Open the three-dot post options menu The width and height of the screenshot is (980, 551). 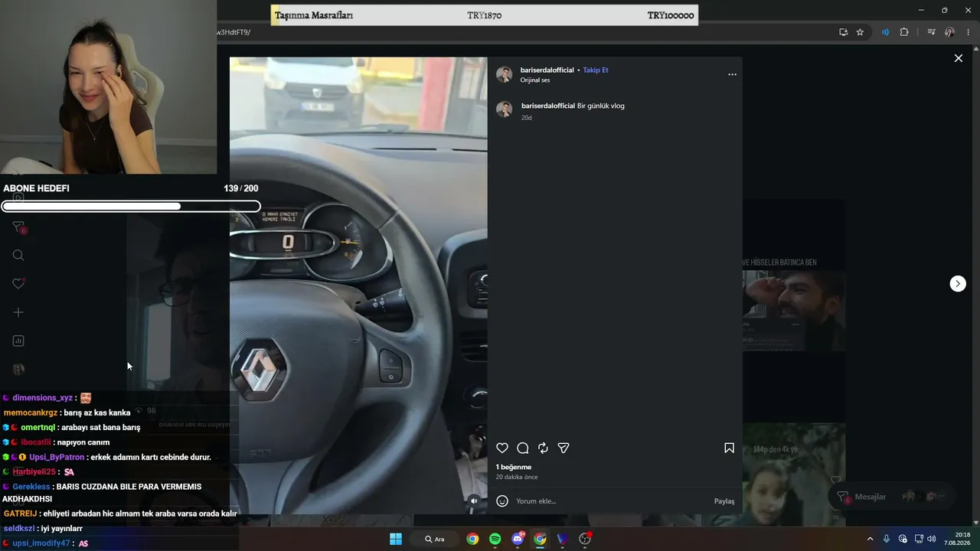tap(732, 74)
